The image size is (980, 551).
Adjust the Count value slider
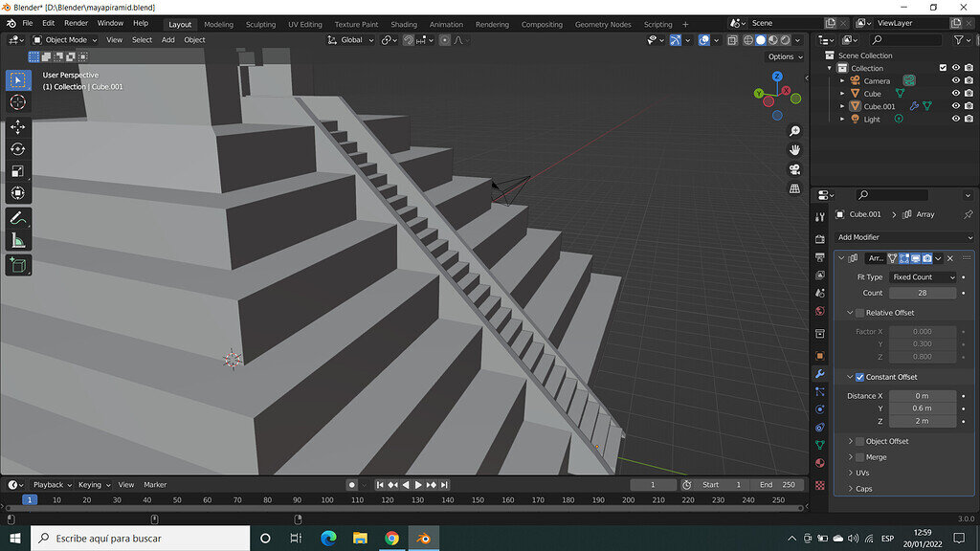click(x=922, y=293)
